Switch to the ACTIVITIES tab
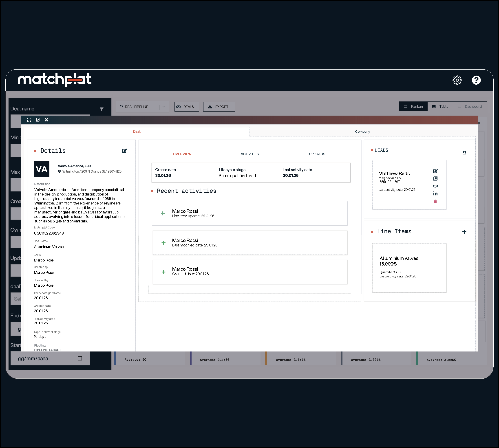This screenshot has width=499, height=448. pos(249,154)
